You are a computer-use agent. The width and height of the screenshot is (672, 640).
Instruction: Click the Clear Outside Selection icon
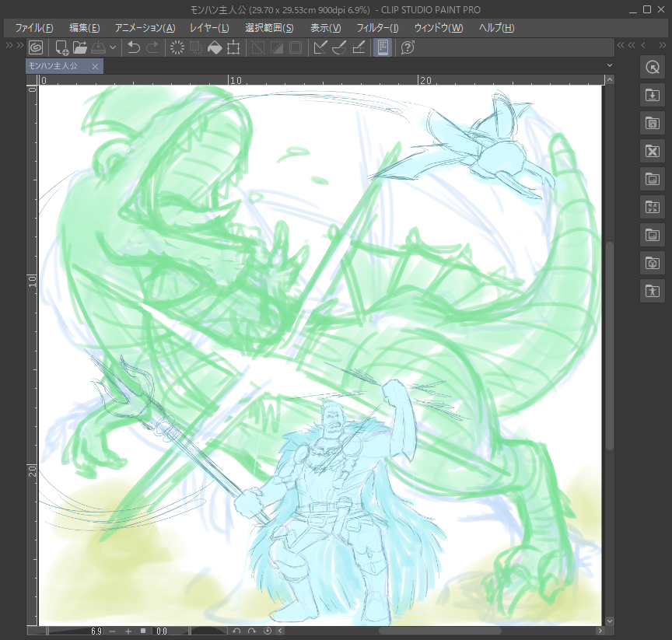click(196, 47)
